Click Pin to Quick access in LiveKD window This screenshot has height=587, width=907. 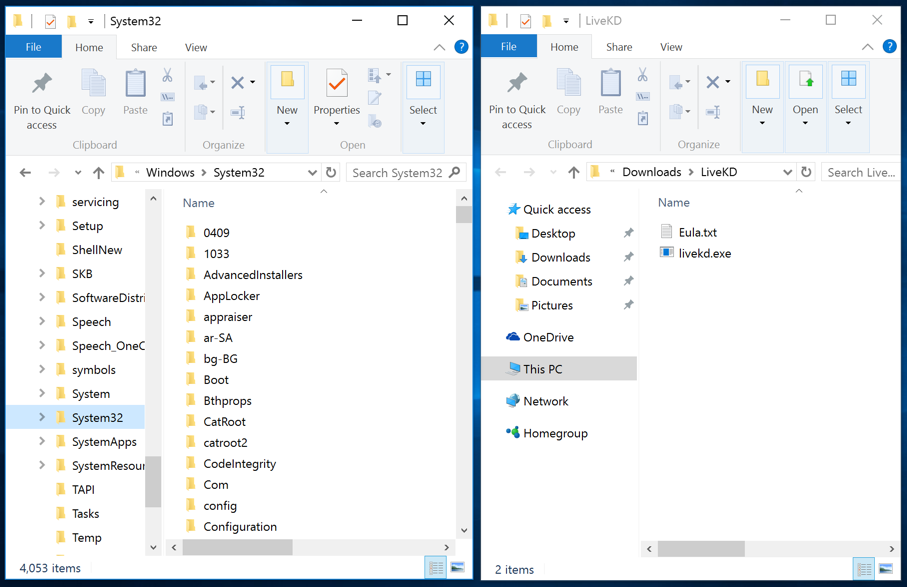point(517,100)
